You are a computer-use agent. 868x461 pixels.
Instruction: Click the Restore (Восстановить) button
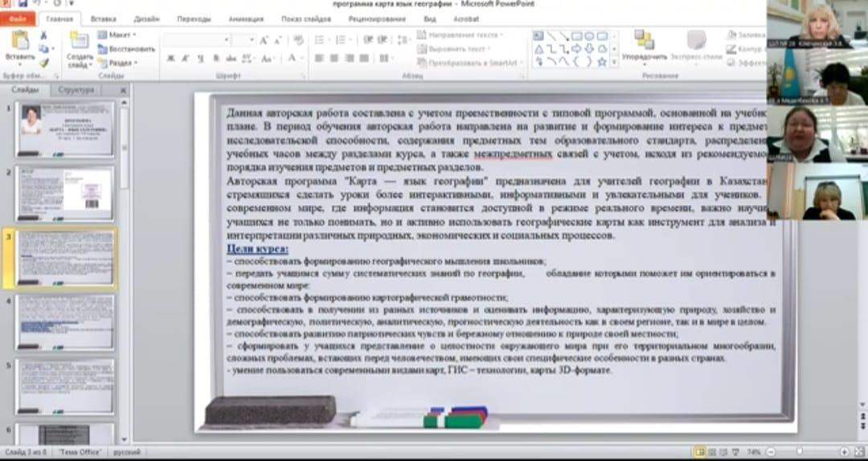pyautogui.click(x=125, y=49)
